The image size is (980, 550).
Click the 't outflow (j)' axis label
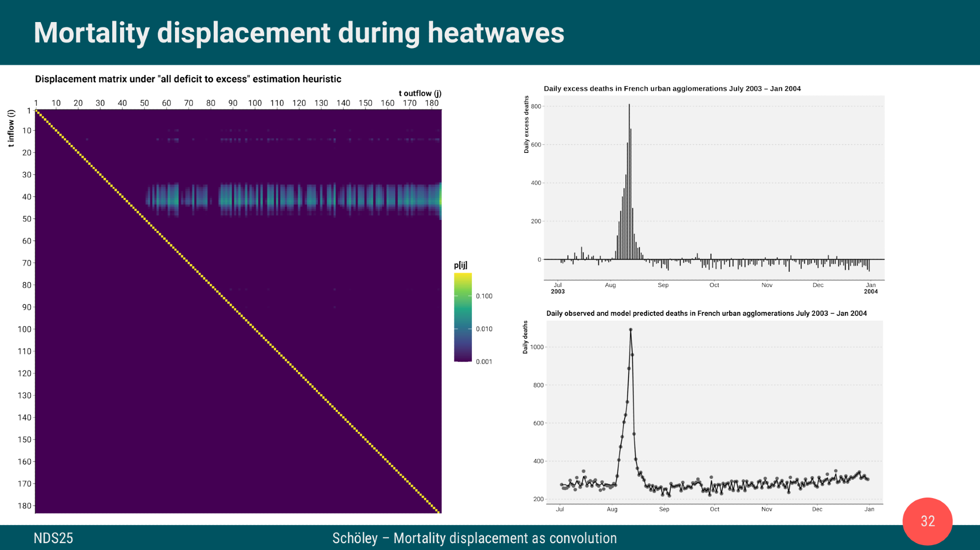coord(420,93)
